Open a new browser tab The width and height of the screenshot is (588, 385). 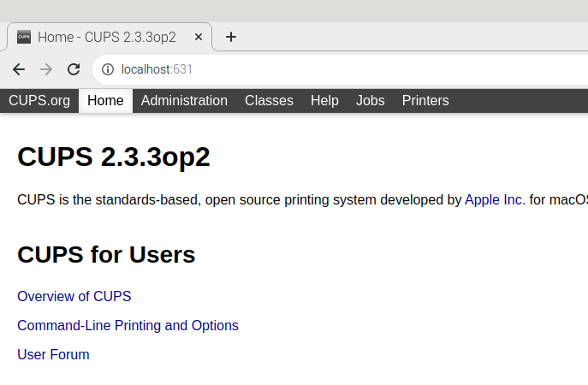pyautogui.click(x=231, y=37)
